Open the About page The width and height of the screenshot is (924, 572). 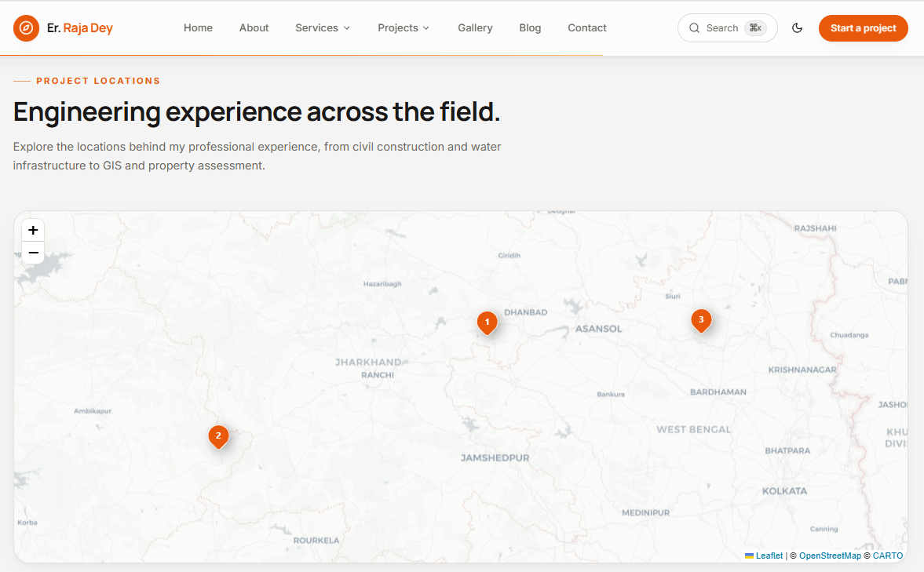(254, 27)
